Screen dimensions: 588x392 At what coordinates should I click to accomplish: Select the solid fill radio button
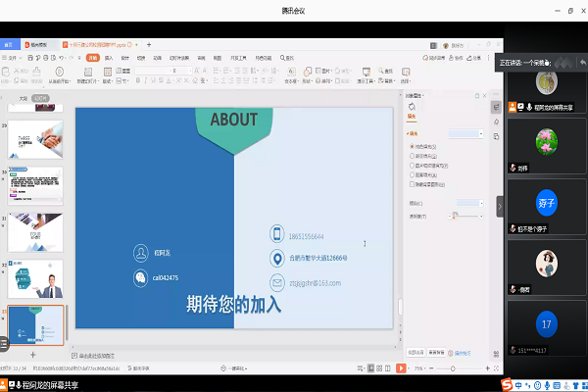pos(411,147)
